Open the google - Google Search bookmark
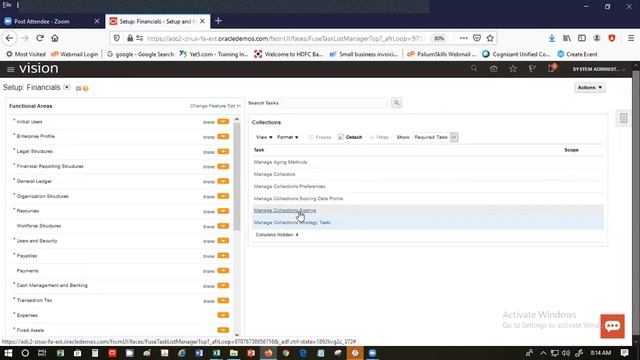The image size is (640, 360). tap(140, 54)
